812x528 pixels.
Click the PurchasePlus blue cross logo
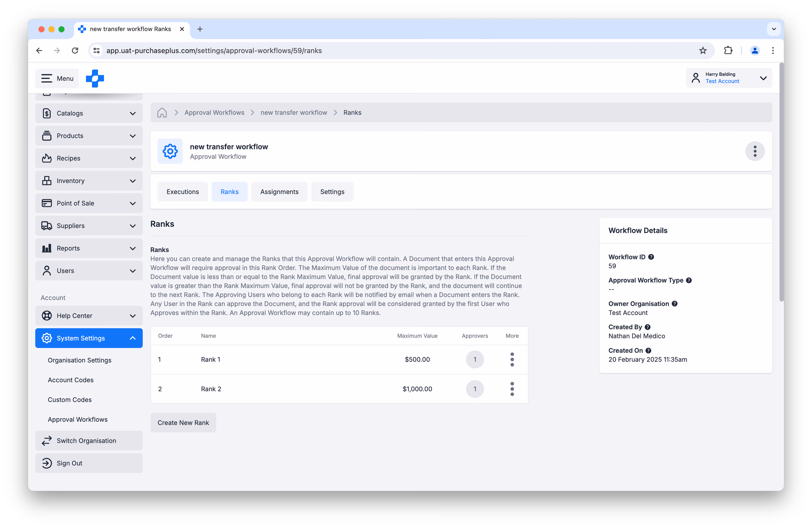point(95,78)
